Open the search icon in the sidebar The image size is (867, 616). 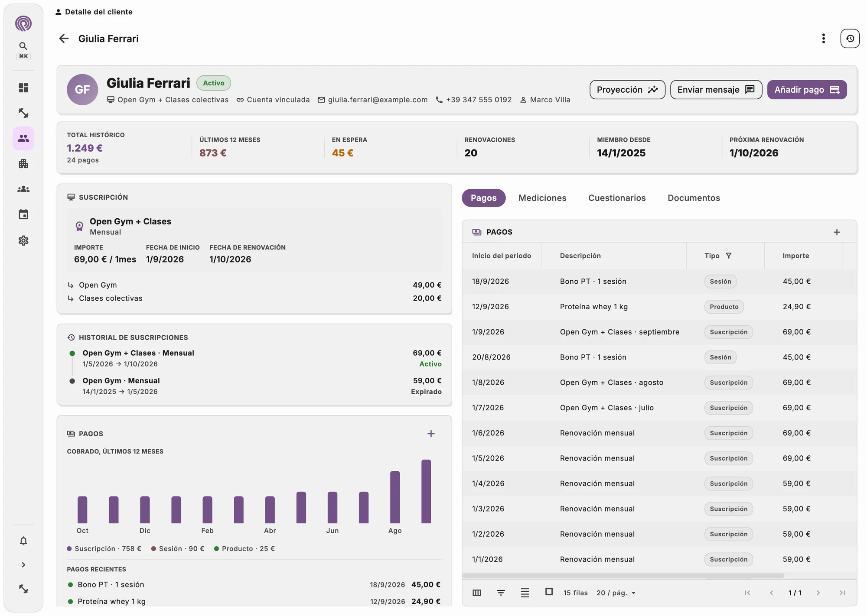[23, 46]
